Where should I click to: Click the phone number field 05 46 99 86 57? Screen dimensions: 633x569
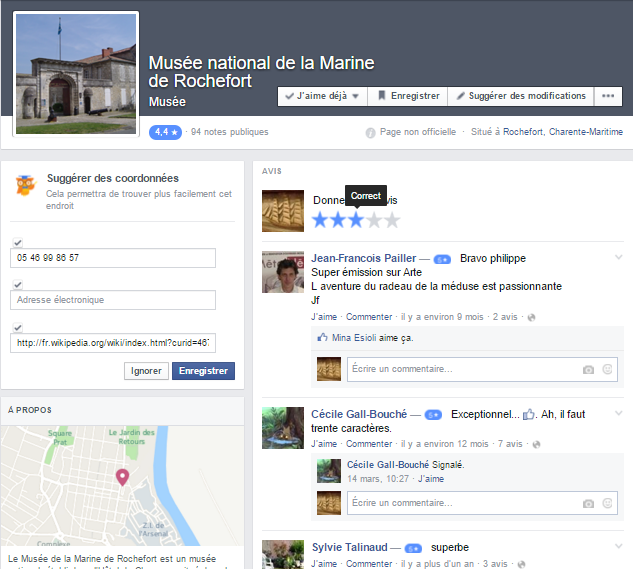tap(113, 258)
